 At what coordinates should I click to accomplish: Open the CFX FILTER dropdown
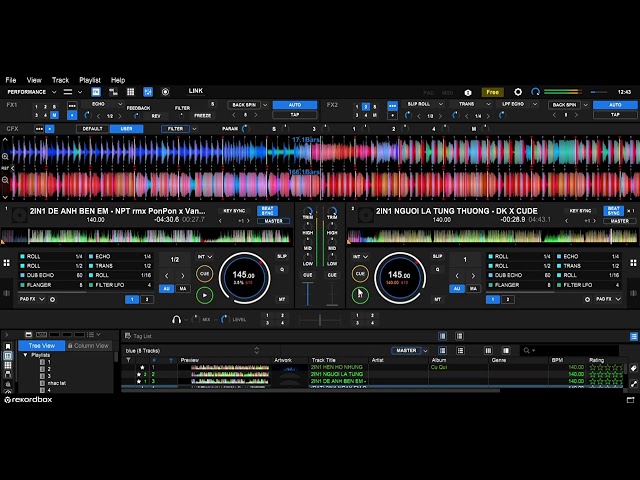click(194, 129)
